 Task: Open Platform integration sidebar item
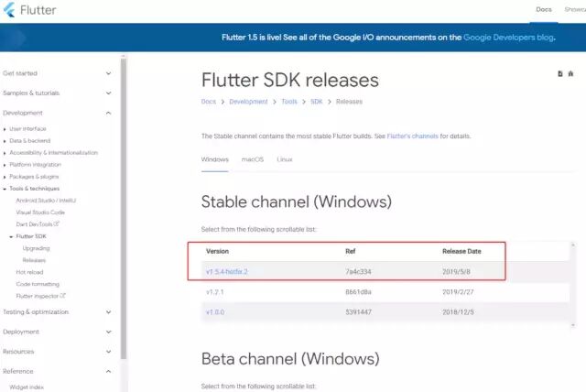pyautogui.click(x=35, y=165)
